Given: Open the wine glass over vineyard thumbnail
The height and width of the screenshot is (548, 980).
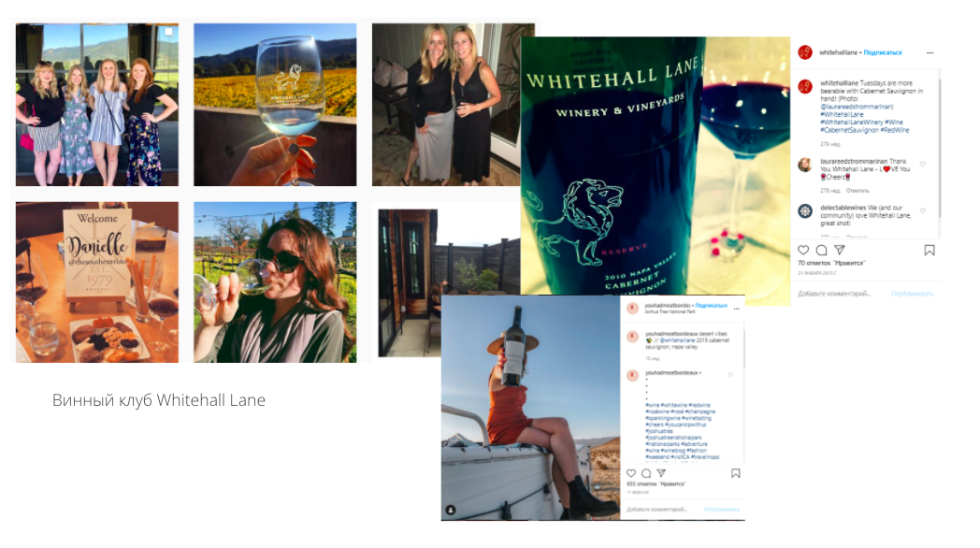Looking at the screenshot, I should point(275,105).
